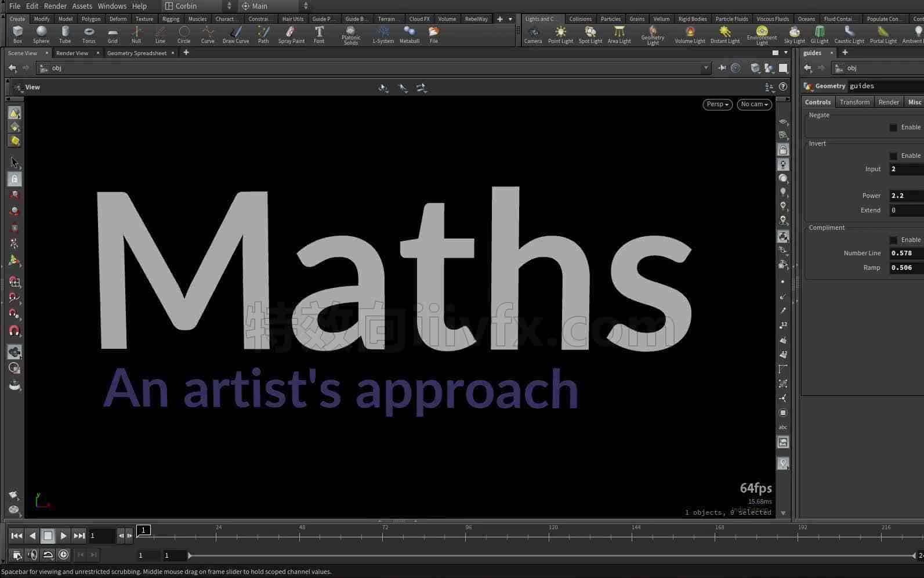Create a Distant Light
The image size is (924, 578).
coord(725,35)
